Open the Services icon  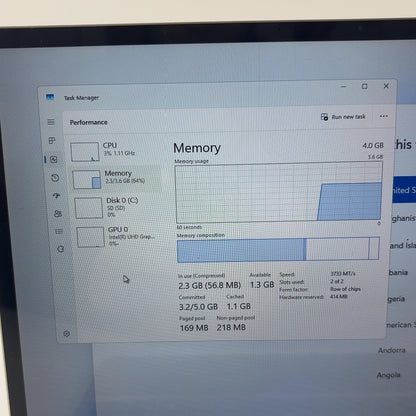point(61,249)
